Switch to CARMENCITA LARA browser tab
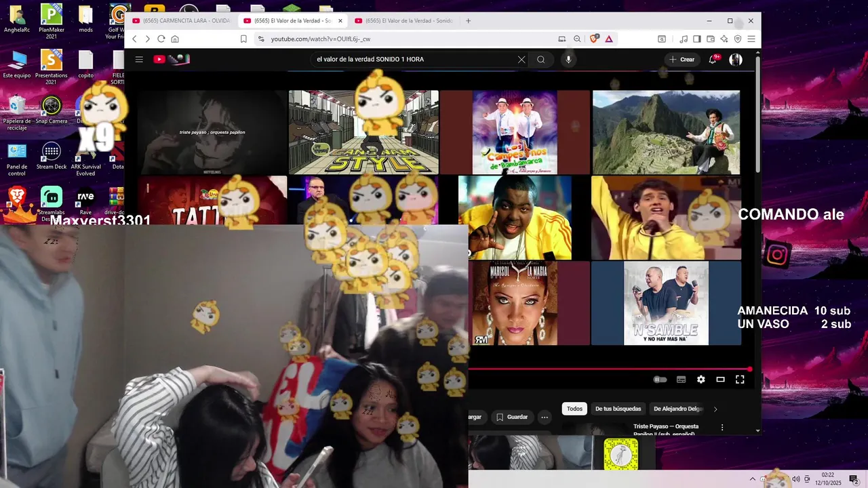The height and width of the screenshot is (488, 868). point(181,21)
